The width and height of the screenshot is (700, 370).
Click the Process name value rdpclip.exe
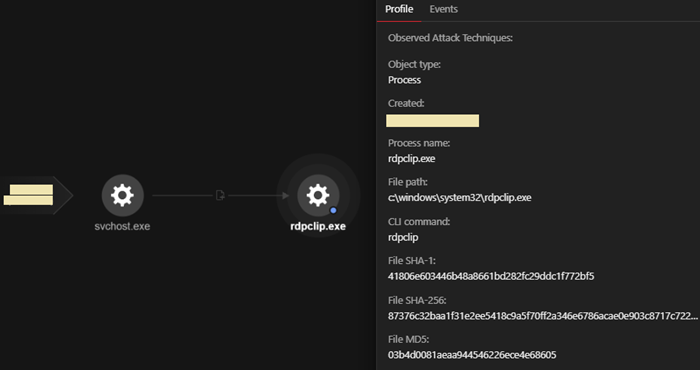click(x=412, y=158)
